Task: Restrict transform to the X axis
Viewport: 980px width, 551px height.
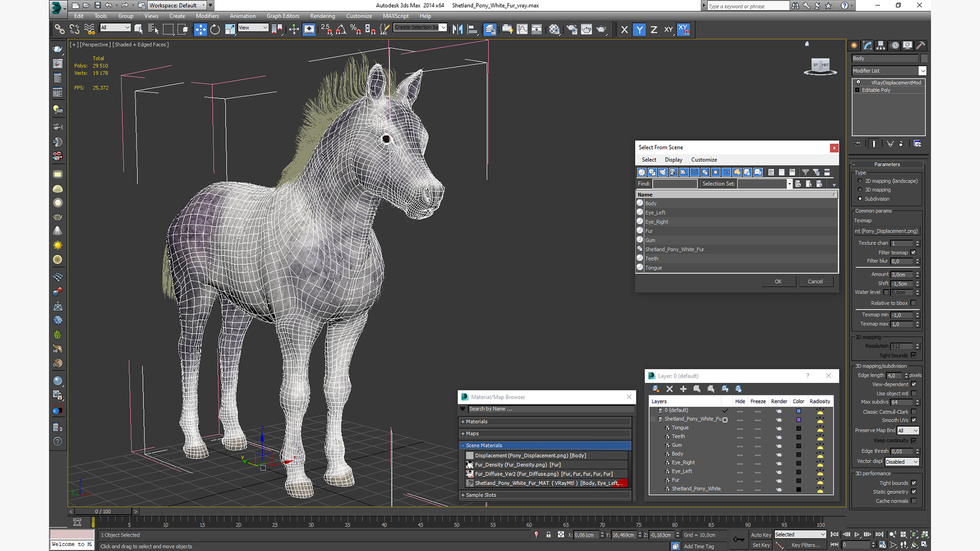Action: [624, 30]
